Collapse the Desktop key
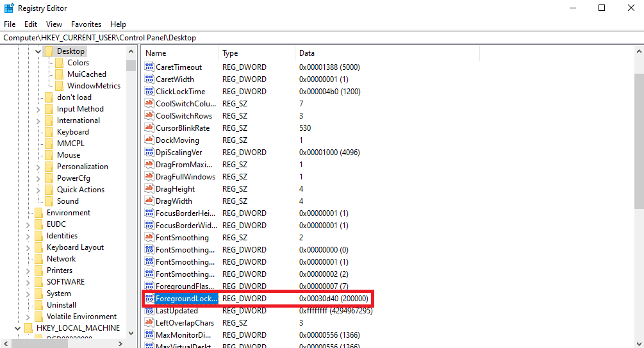The height and width of the screenshot is (348, 644). click(38, 51)
